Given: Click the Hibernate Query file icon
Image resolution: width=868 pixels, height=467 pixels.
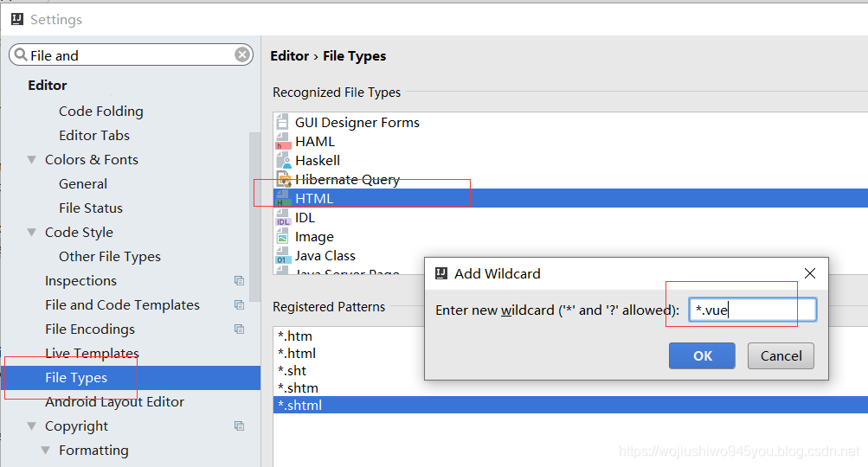Looking at the screenshot, I should tap(284, 179).
